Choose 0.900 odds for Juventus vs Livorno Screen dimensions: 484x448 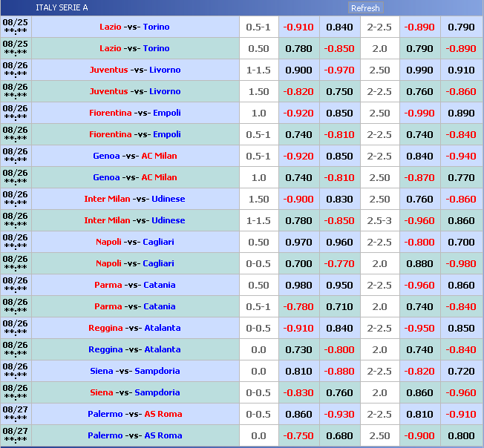(298, 70)
